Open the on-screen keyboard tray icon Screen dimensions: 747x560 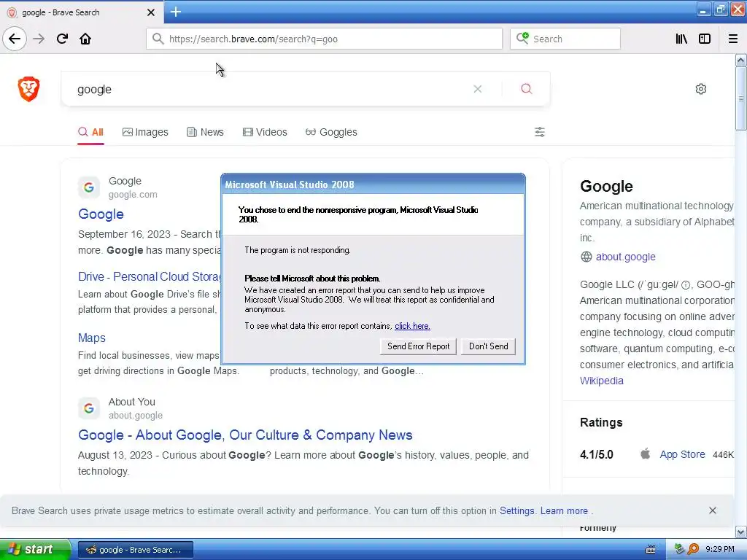[x=650, y=550]
